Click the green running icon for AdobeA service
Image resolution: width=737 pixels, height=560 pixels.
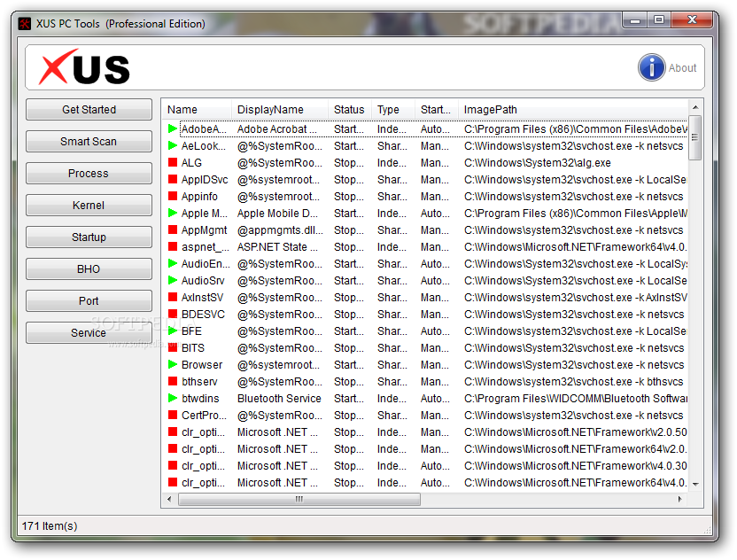[173, 128]
